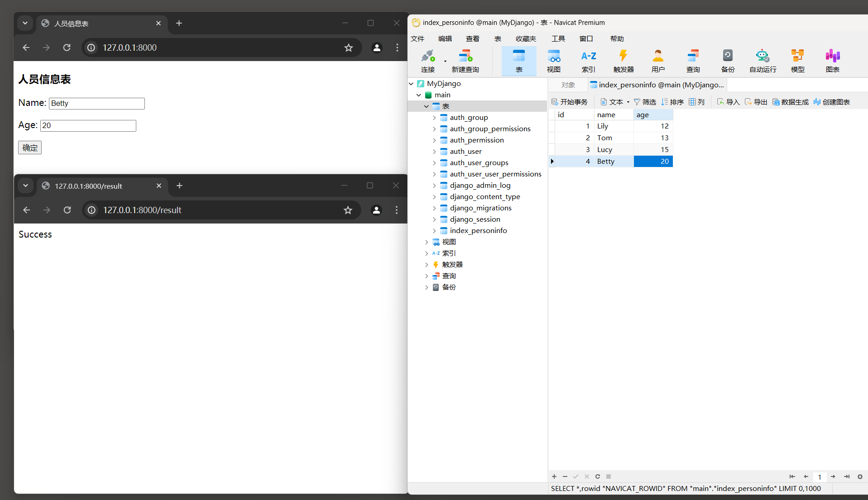Close the 127.0.0.1:8000/result browser tab
Viewport: 868px width, 500px height.
pos(159,186)
